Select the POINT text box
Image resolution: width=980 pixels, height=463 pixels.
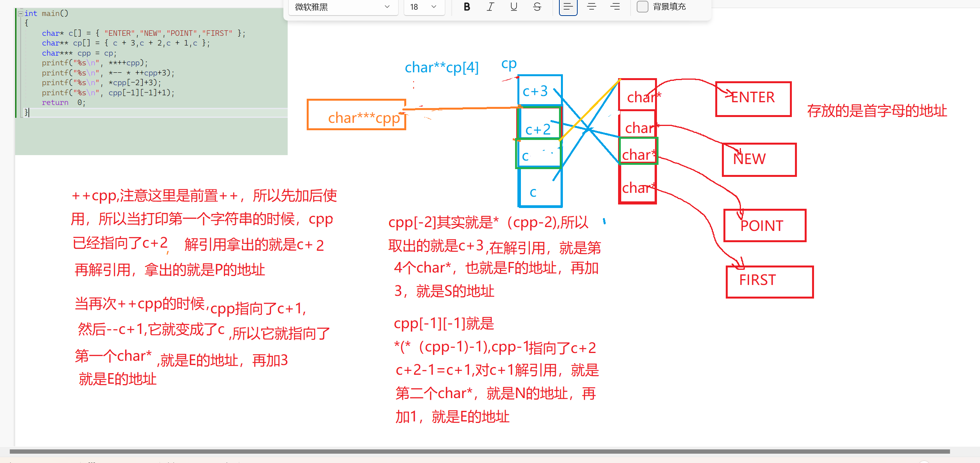coord(765,225)
